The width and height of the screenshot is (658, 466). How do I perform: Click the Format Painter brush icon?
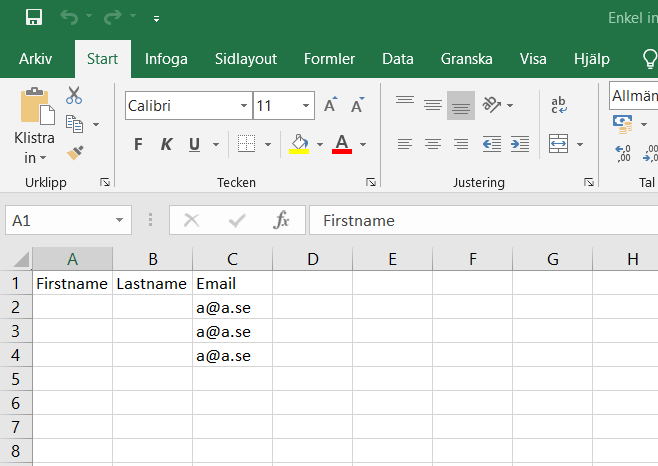[x=75, y=153]
